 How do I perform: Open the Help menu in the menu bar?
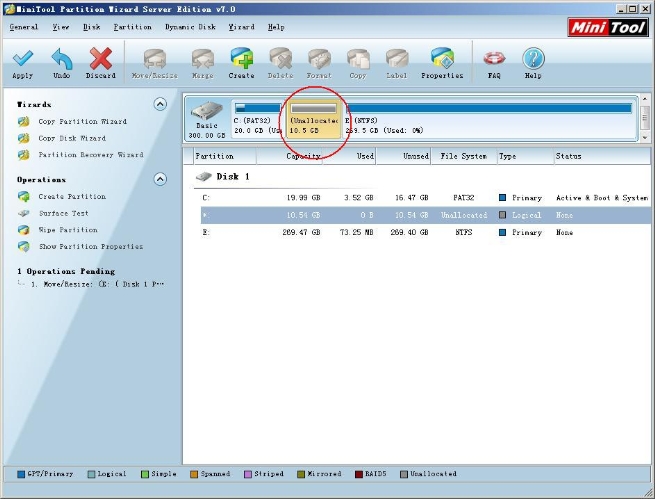click(x=276, y=27)
